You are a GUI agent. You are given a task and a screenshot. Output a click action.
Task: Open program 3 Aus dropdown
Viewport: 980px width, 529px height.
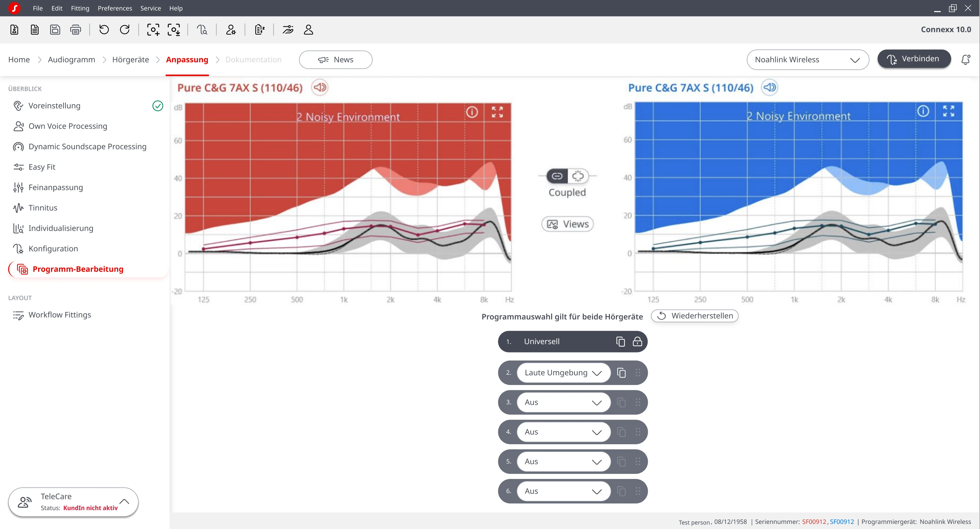coord(563,402)
